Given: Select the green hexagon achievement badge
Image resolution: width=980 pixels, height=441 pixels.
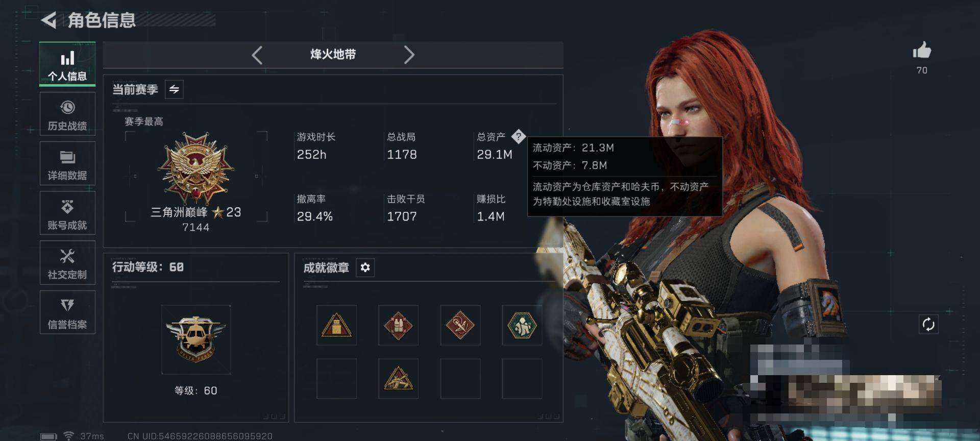Looking at the screenshot, I should click(x=522, y=325).
